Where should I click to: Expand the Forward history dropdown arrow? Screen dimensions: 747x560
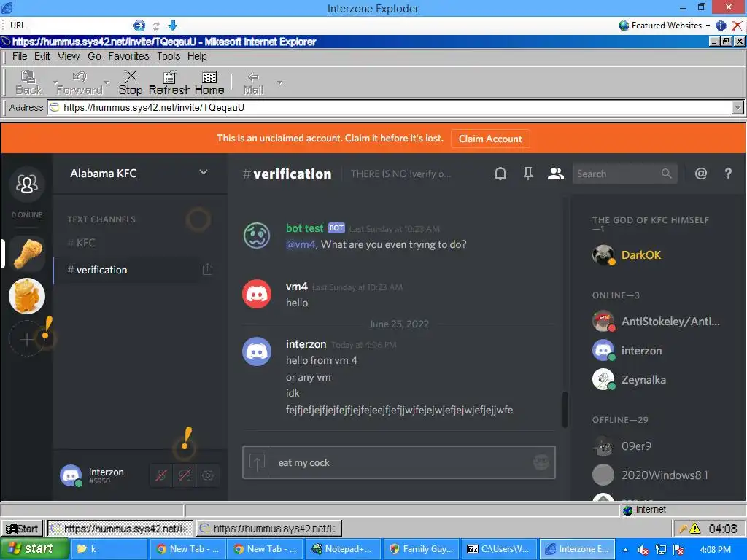(107, 82)
